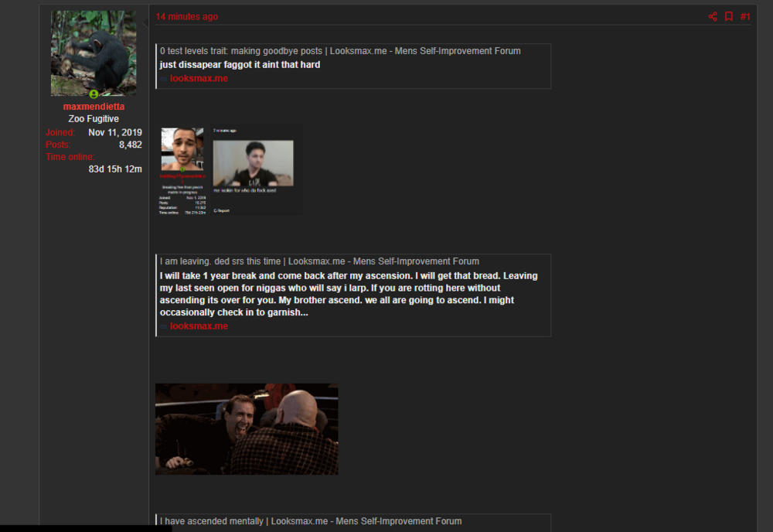773x532 pixels.
Task: Click first looksmax.me link under goodbye posts preview
Action: (199, 79)
